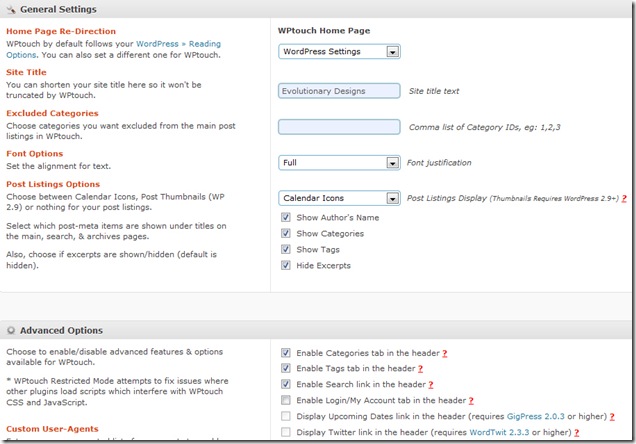Disable Categories tab in the header
Image resolution: width=636 pixels, height=444 pixels.
286,353
